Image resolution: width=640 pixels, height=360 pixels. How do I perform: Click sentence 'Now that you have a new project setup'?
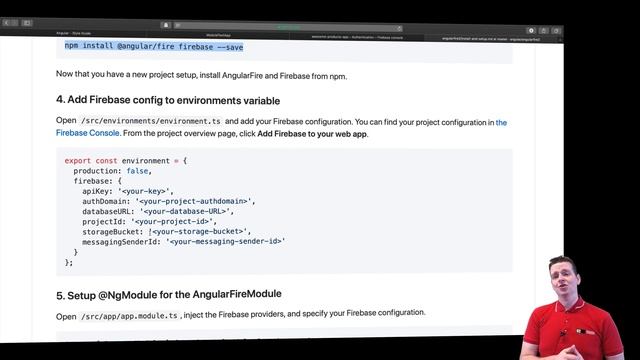201,75
